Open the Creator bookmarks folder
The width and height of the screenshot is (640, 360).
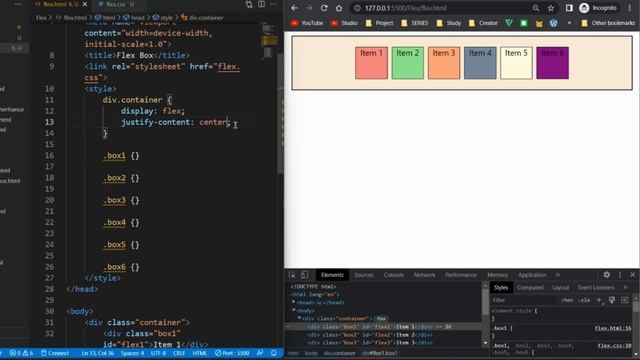(483, 23)
